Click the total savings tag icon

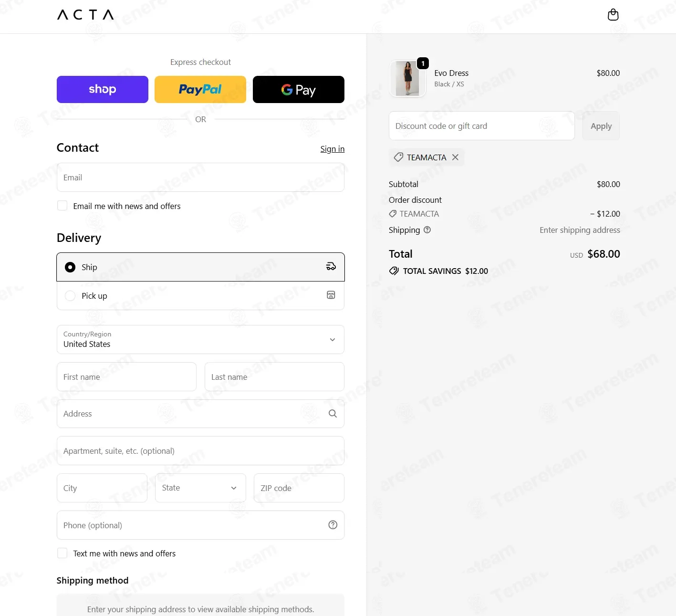click(x=394, y=271)
